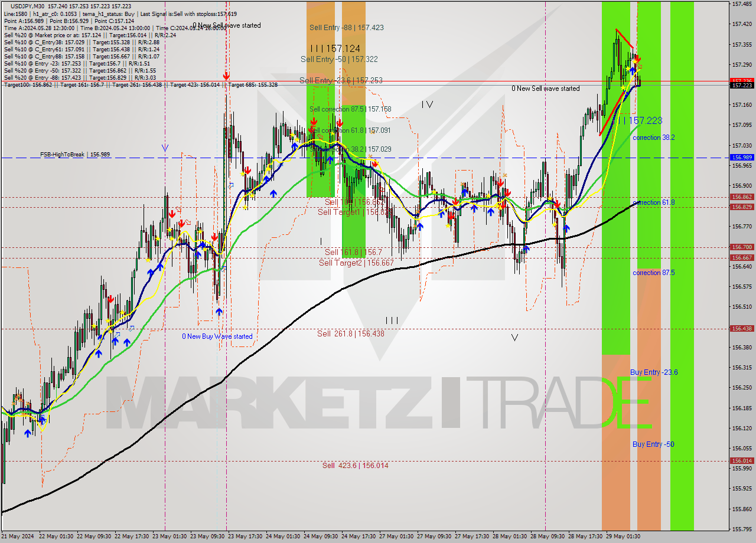Screen dimensions: 756x543
Task: Click the red 157.226 price tag
Action: [742, 81]
